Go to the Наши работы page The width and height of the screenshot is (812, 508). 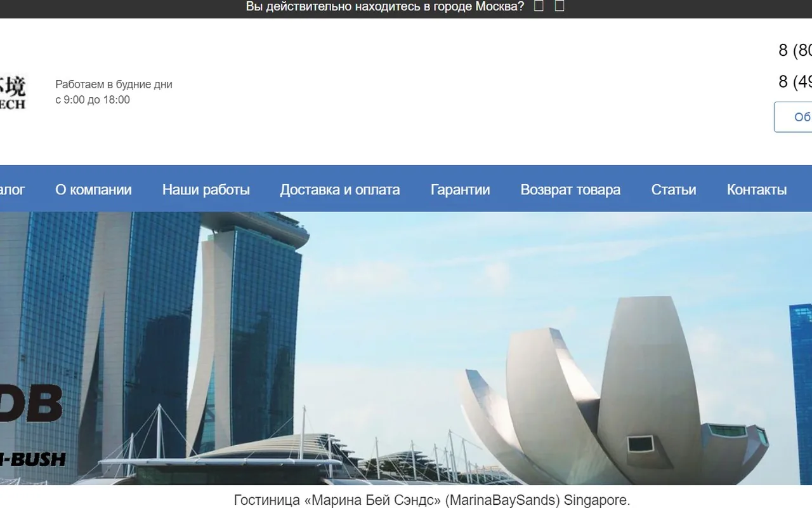(206, 190)
